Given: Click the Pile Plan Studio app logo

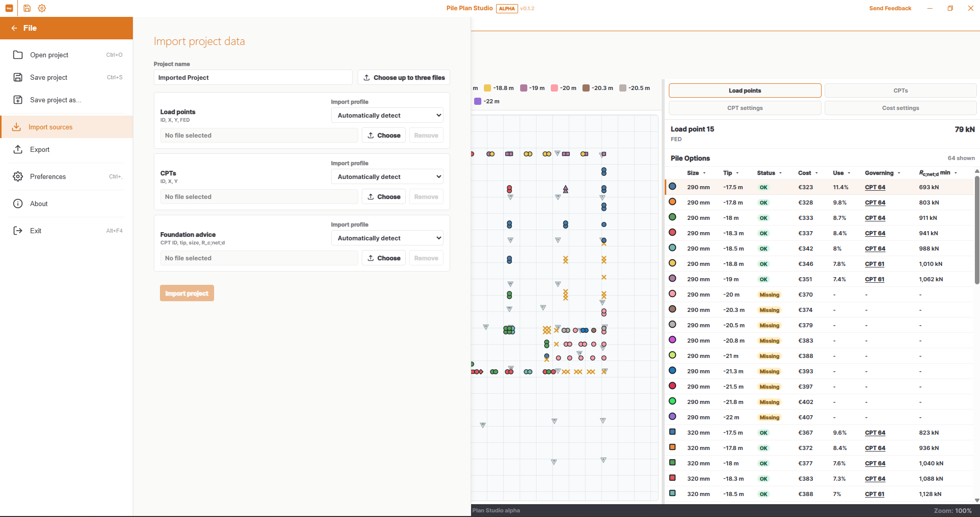Looking at the screenshot, I should (9, 8).
